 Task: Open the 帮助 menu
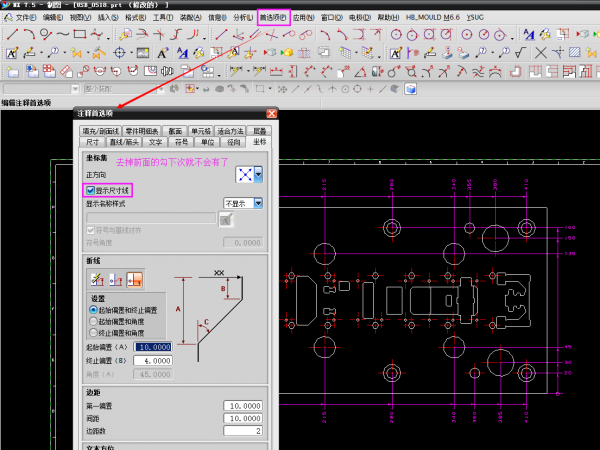click(x=388, y=18)
